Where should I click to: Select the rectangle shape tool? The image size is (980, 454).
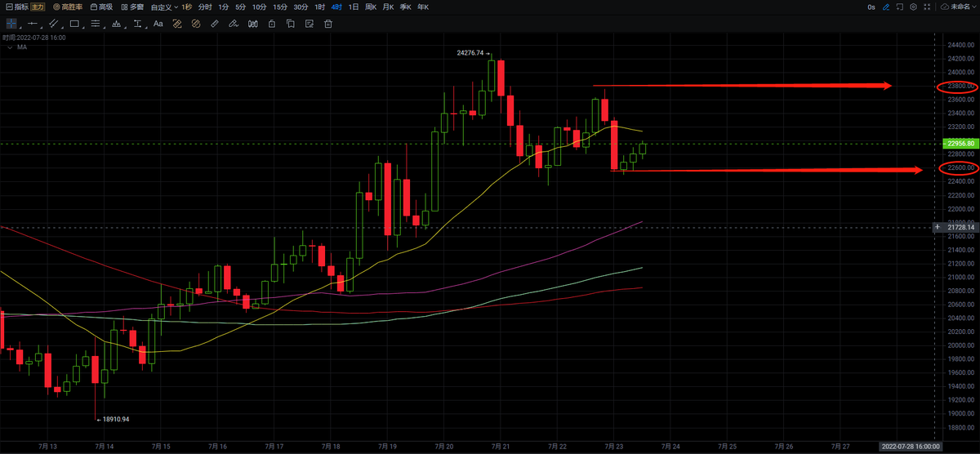(x=74, y=24)
